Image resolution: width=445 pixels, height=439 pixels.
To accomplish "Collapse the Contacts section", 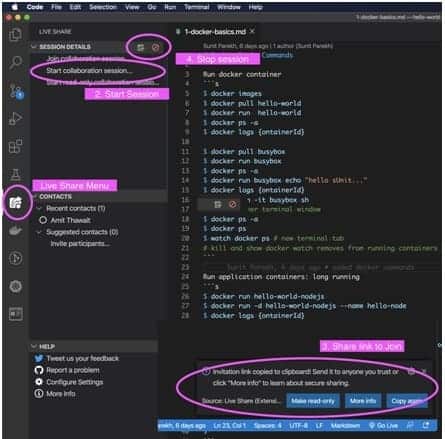I will (35, 196).
